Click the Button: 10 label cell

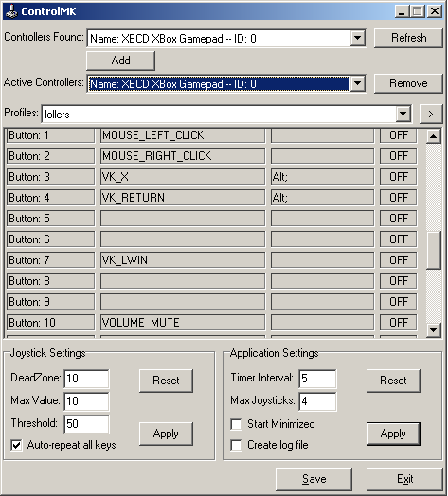click(x=50, y=323)
